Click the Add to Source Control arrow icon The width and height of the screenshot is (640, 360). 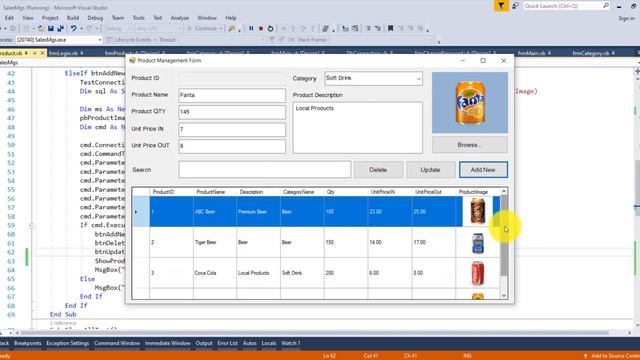click(585, 356)
